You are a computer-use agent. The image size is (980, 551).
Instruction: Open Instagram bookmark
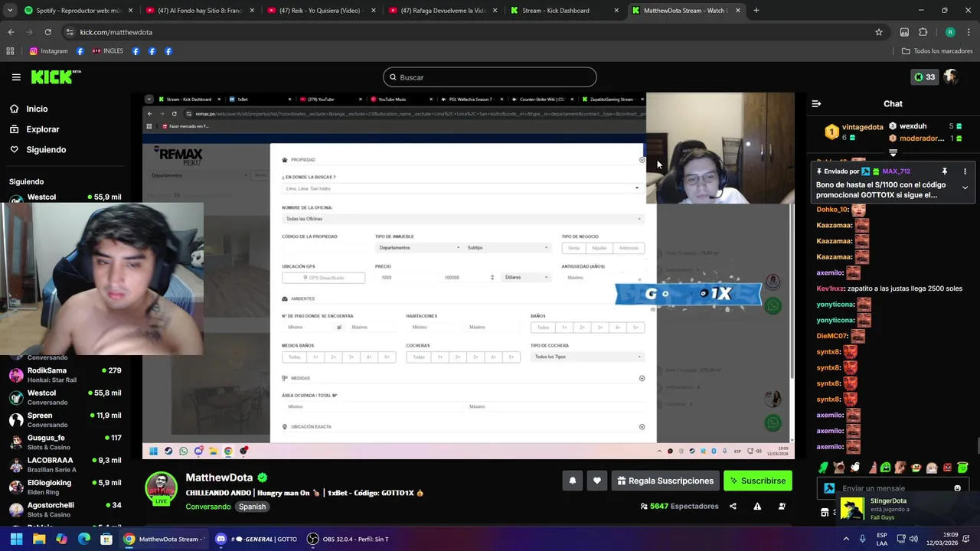tap(49, 51)
